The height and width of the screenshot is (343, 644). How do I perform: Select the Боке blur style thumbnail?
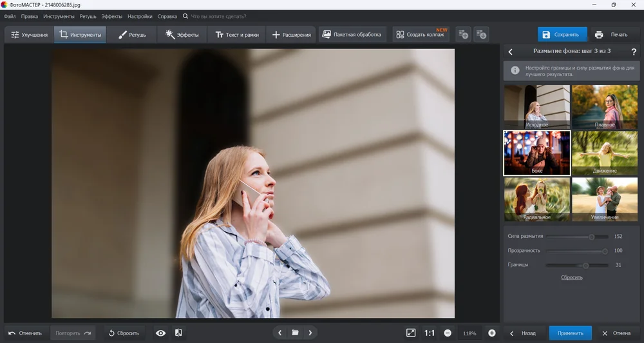[x=536, y=153]
